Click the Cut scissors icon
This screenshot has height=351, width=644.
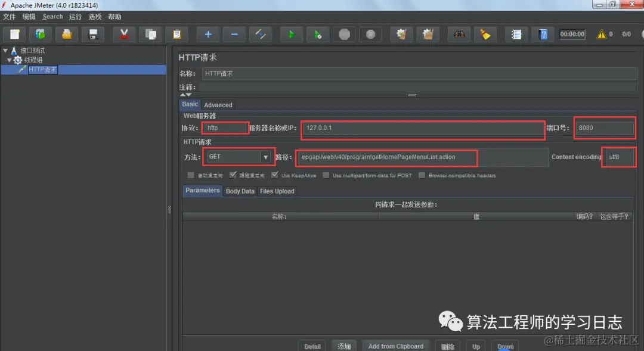(123, 35)
